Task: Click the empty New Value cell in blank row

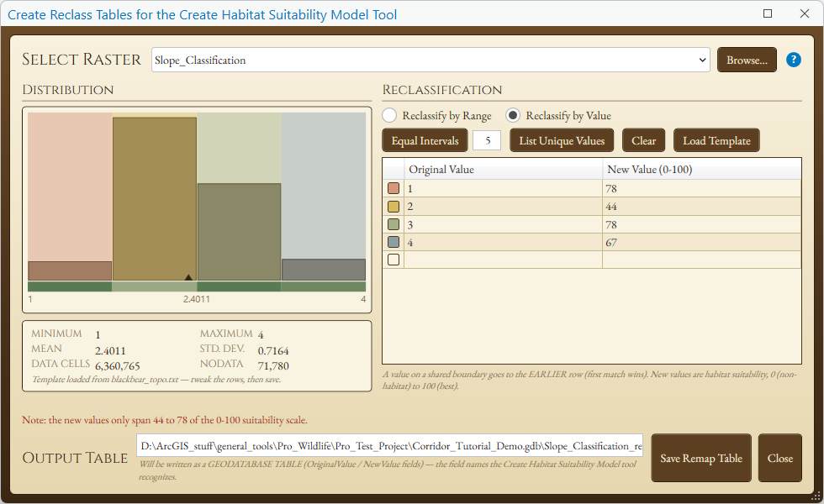Action: click(x=701, y=260)
